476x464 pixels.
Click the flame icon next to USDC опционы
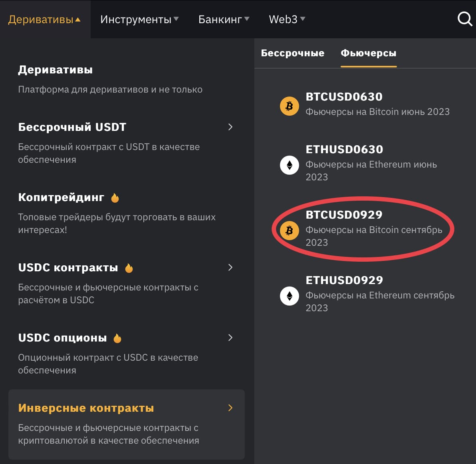pyautogui.click(x=117, y=338)
